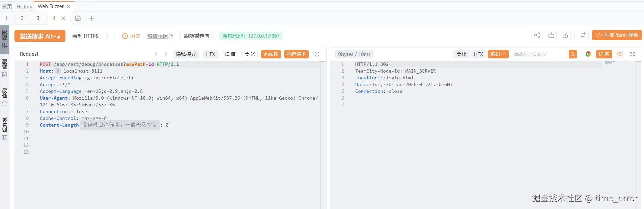Click the Cache-Control header line
Viewport: 644px width, 209px height.
pyautogui.click(x=73, y=118)
